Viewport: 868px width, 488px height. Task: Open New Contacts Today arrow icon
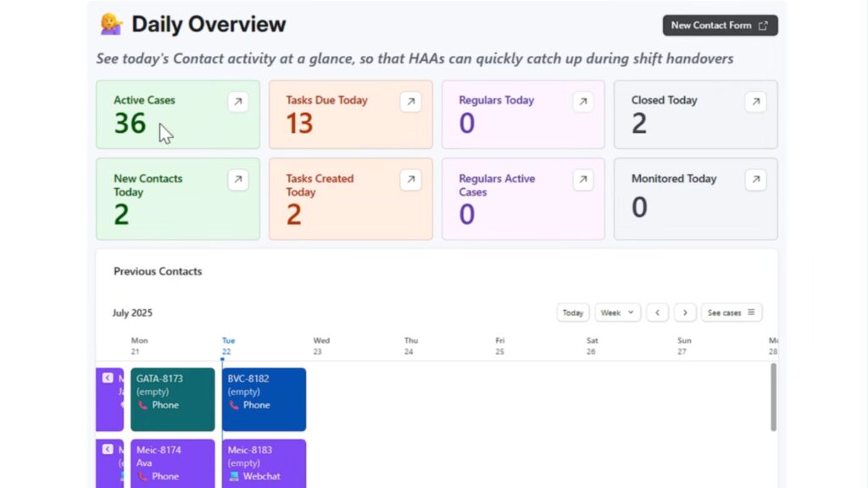[x=237, y=180]
